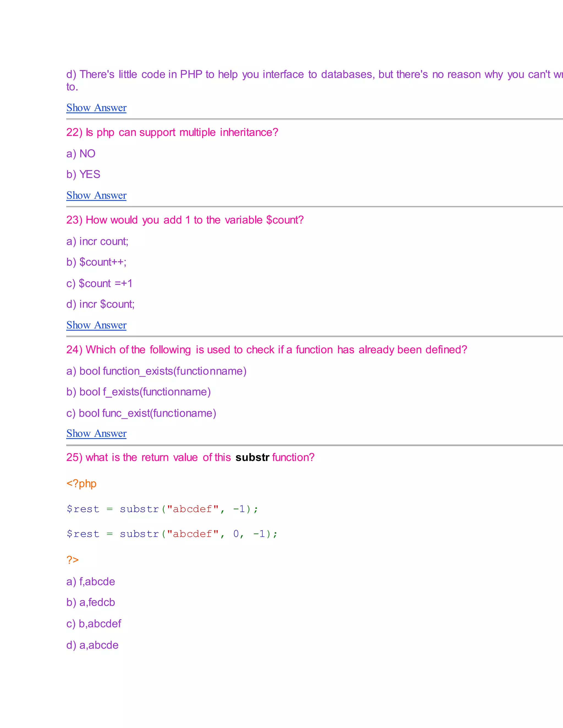This screenshot has height=728, width=563.
Task: Select answer option b) YES
Action: pyautogui.click(x=83, y=175)
